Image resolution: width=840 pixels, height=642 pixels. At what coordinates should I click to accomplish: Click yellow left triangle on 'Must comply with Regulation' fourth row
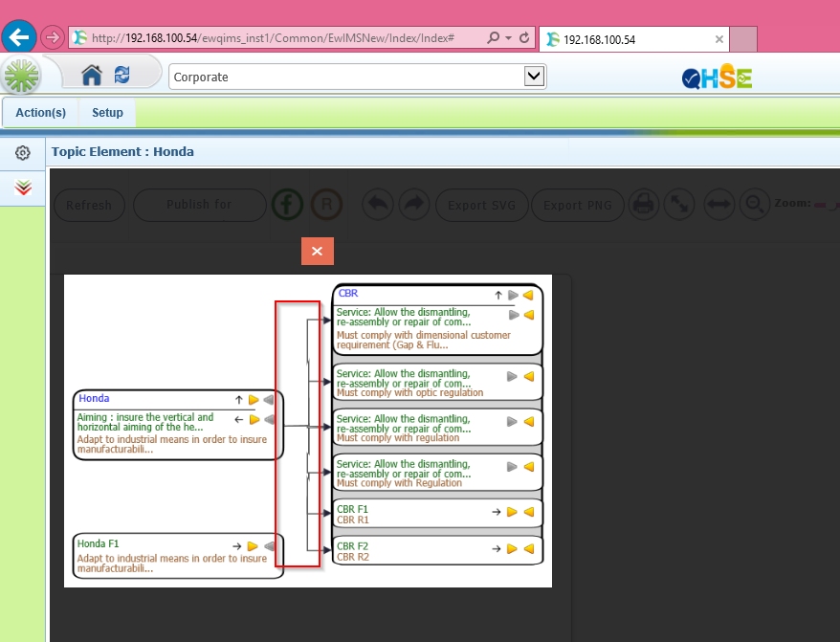click(x=529, y=467)
